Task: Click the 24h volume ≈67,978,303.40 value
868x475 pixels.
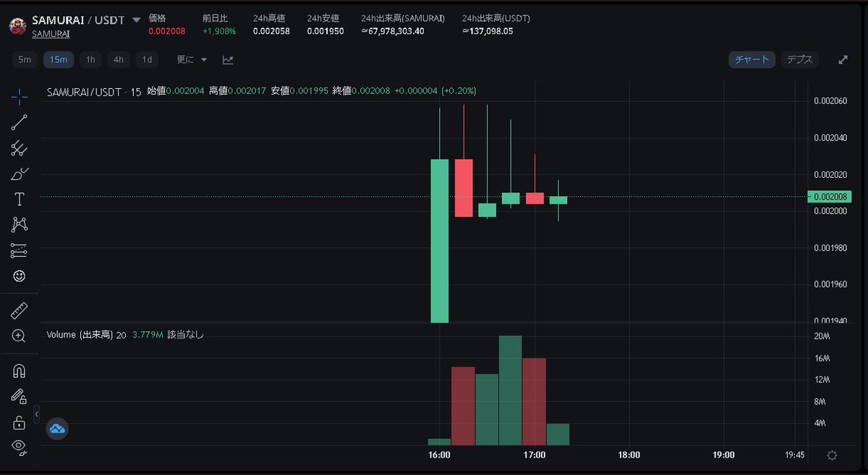Action: click(x=392, y=31)
